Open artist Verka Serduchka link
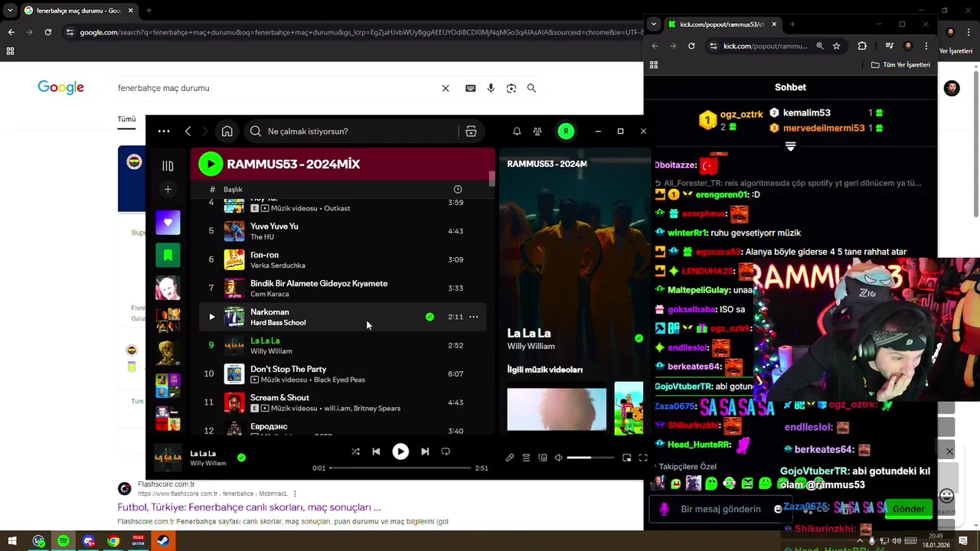Image resolution: width=980 pixels, height=551 pixels. click(x=277, y=266)
